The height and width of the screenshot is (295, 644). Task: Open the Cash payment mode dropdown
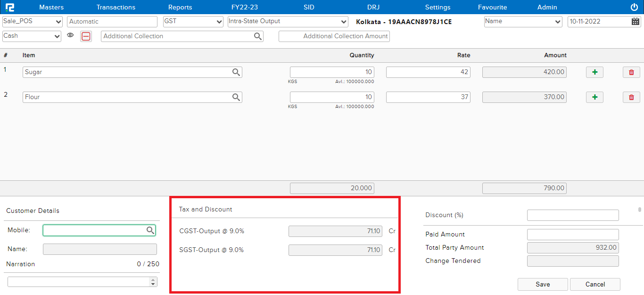click(32, 36)
